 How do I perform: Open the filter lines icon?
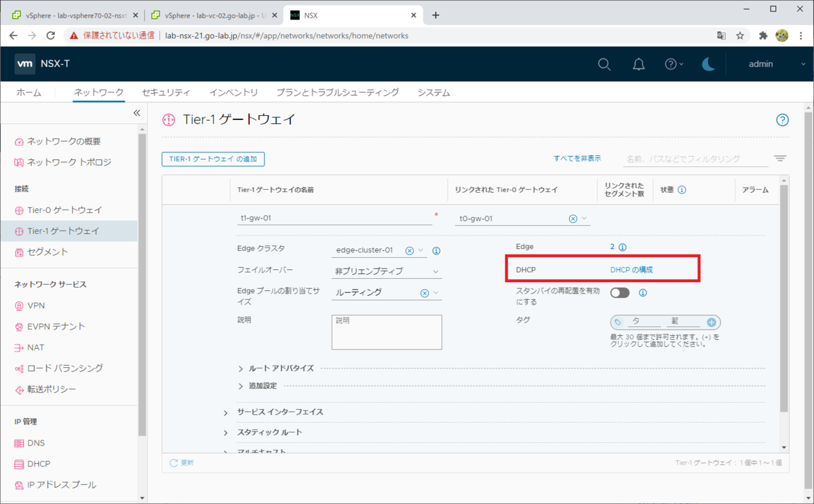[x=780, y=159]
